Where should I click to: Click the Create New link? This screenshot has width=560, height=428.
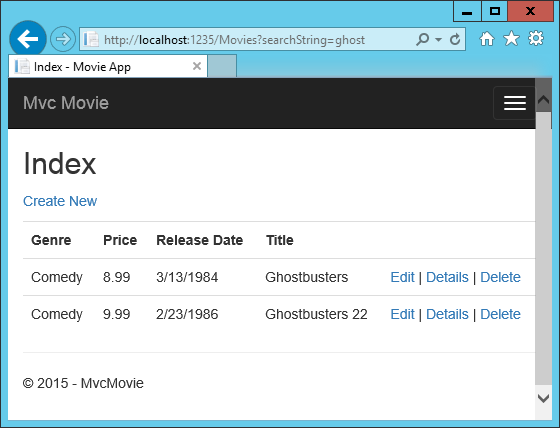tap(60, 201)
